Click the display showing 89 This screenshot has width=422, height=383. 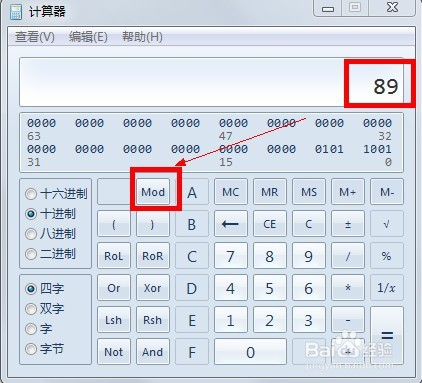(x=211, y=82)
